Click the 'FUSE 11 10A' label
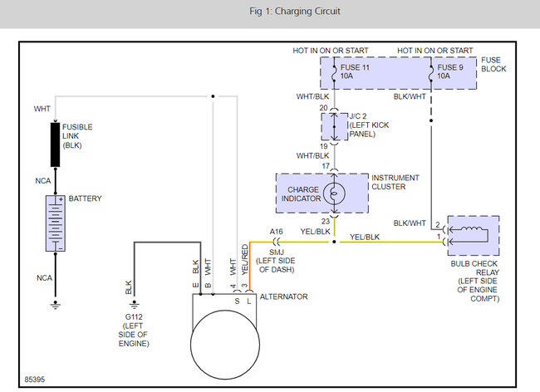The width and height of the screenshot is (540, 392). 355,71
